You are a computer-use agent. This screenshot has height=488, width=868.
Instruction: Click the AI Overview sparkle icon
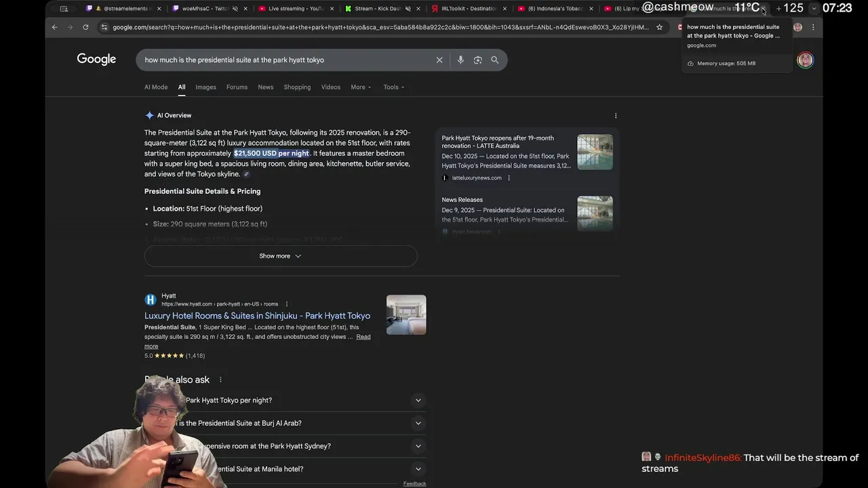(149, 115)
